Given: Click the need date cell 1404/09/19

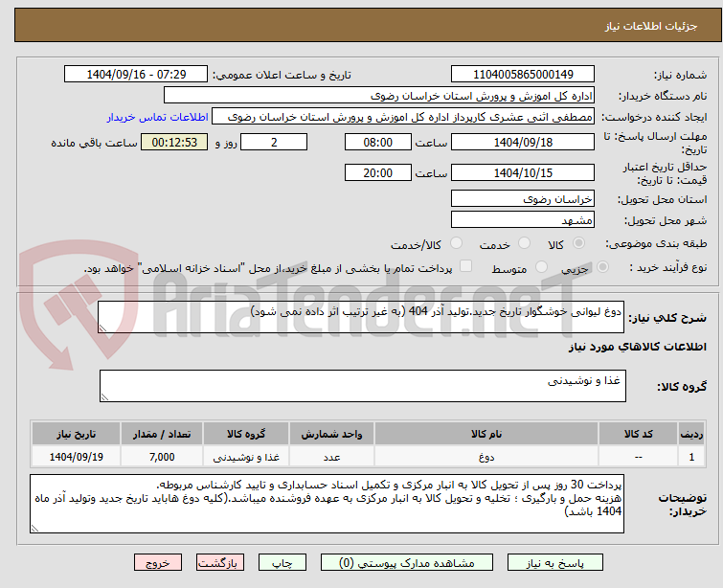Looking at the screenshot, I should (x=76, y=457).
